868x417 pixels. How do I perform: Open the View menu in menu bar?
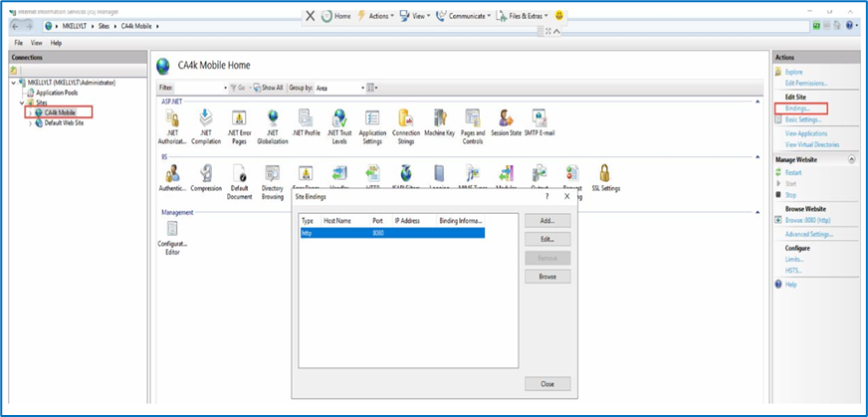[37, 43]
